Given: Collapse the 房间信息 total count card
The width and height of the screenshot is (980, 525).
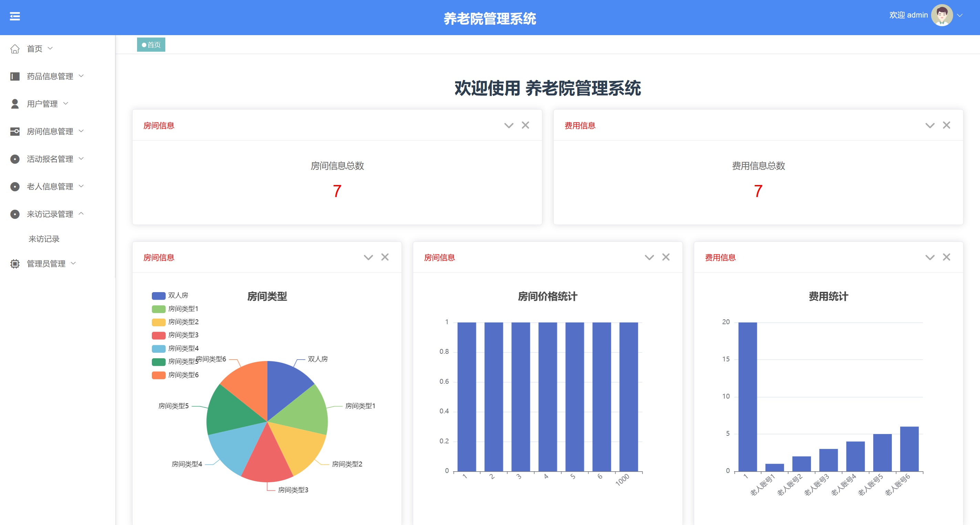Looking at the screenshot, I should coord(509,125).
